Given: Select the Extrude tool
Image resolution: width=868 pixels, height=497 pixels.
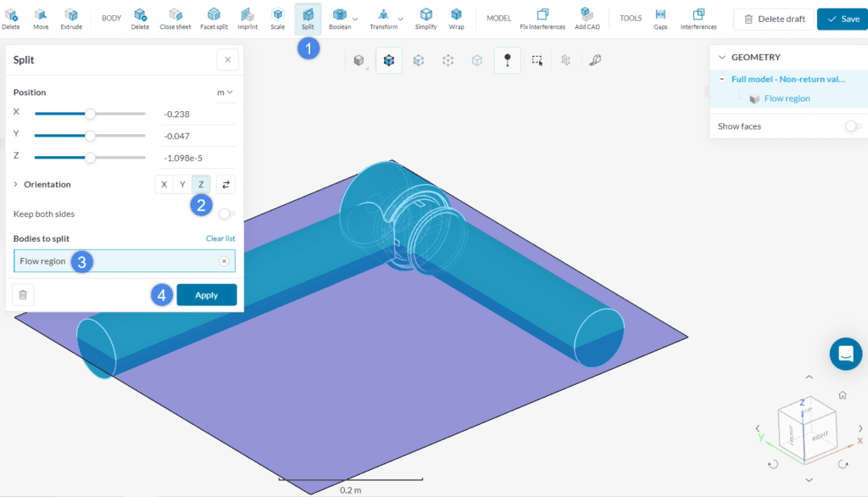Looking at the screenshot, I should coord(71,17).
